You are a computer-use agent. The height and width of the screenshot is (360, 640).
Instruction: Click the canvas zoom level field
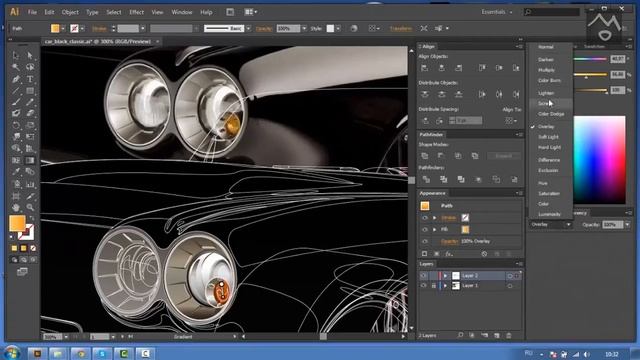click(x=52, y=337)
